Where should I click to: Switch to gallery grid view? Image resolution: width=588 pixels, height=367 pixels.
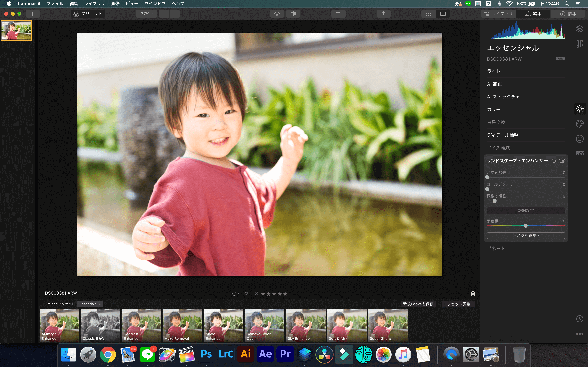point(428,14)
